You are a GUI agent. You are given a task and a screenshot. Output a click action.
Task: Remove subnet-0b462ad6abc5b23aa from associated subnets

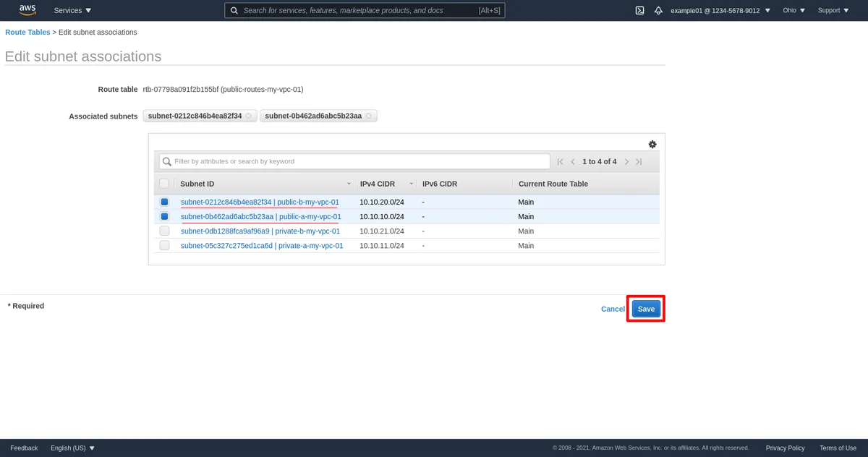pos(369,116)
